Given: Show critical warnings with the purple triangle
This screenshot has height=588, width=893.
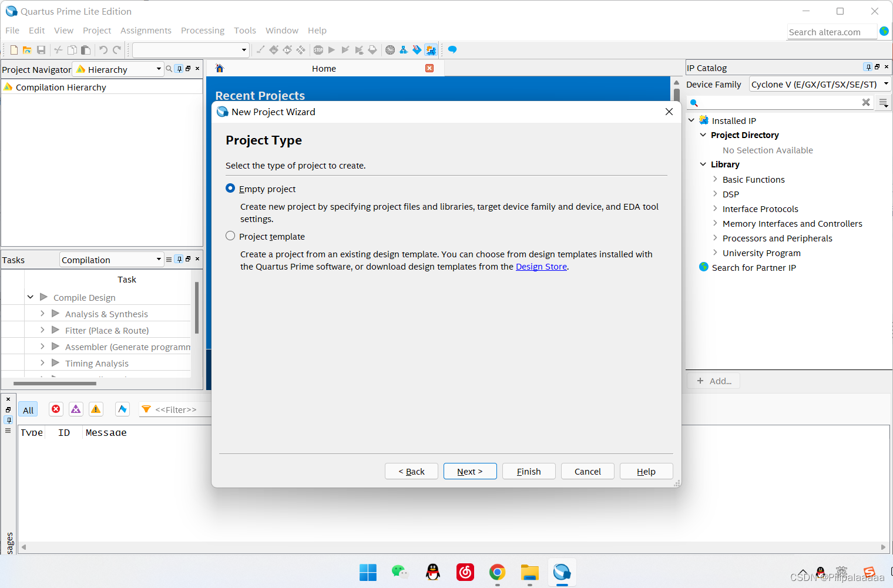Looking at the screenshot, I should pyautogui.click(x=76, y=409).
